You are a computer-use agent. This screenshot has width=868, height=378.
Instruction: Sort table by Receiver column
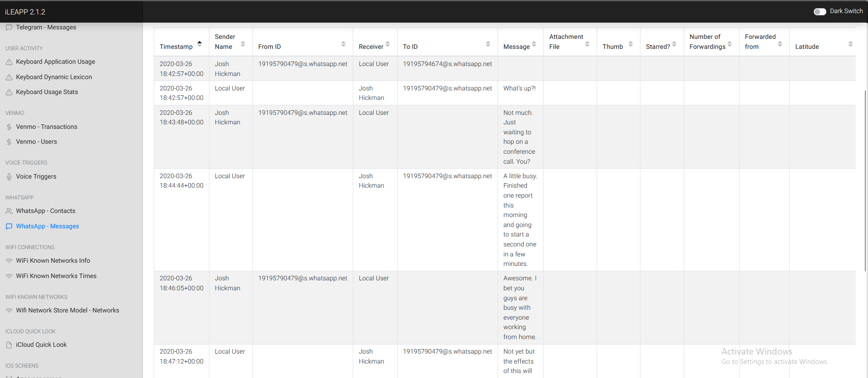point(375,42)
